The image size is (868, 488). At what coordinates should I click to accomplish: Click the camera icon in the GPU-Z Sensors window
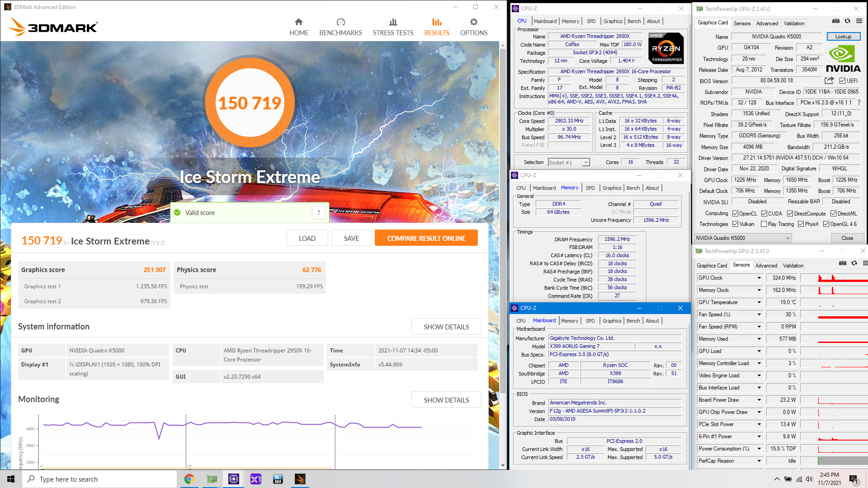pos(843,263)
